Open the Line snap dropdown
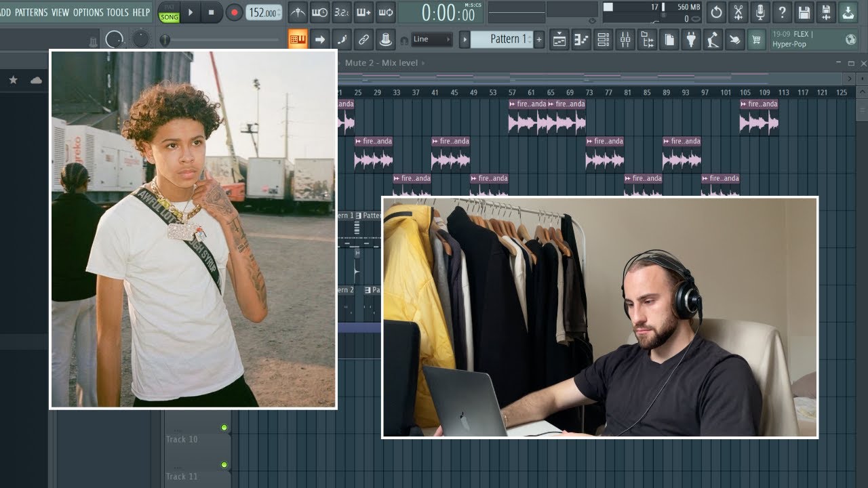Viewport: 868px width, 488px height. click(x=431, y=39)
